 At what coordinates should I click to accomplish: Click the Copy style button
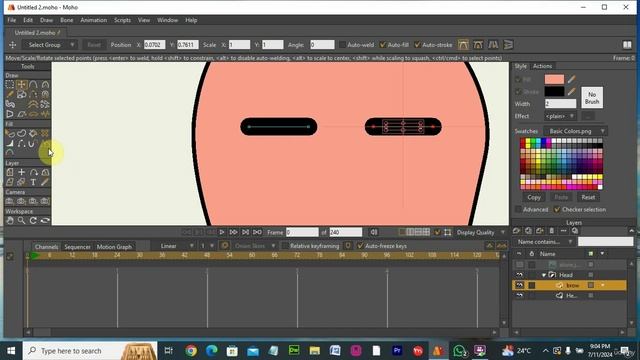[x=533, y=197]
